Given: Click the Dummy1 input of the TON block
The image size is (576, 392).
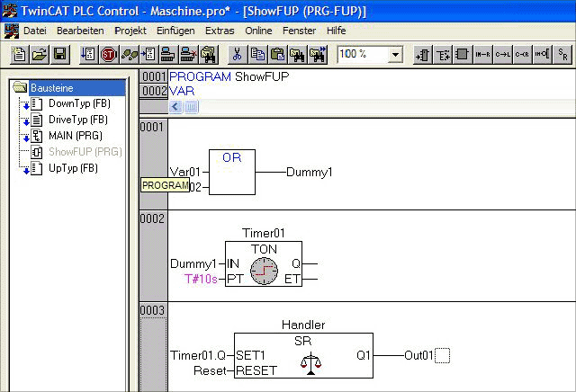Looking at the screenshot, I should (x=193, y=264).
